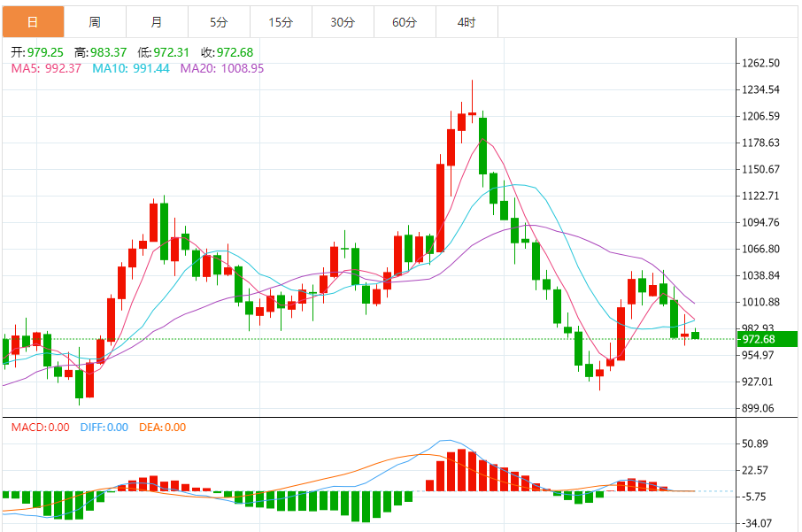Click the 954.97 price axis label
The image size is (802, 532).
[758, 355]
